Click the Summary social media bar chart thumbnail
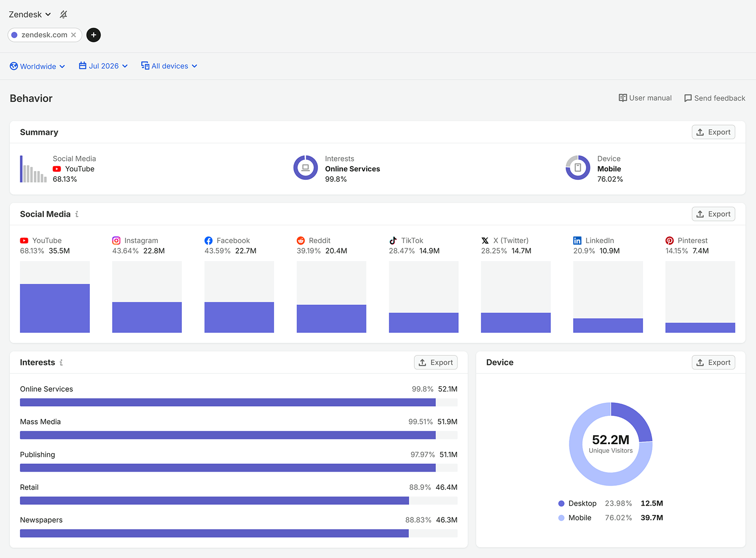The image size is (756, 558). (33, 169)
